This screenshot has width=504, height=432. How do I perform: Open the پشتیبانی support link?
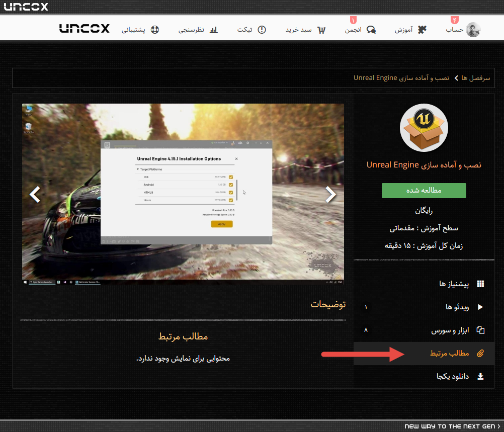(x=133, y=30)
